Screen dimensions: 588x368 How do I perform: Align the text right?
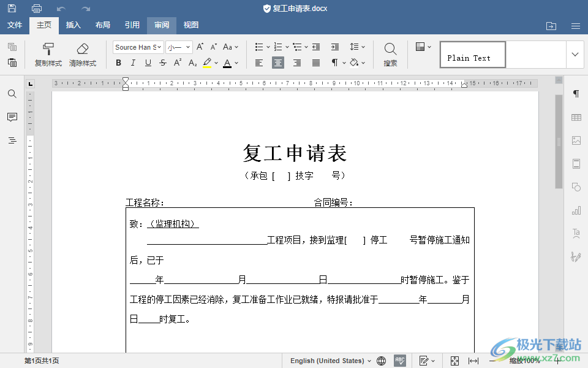point(297,63)
